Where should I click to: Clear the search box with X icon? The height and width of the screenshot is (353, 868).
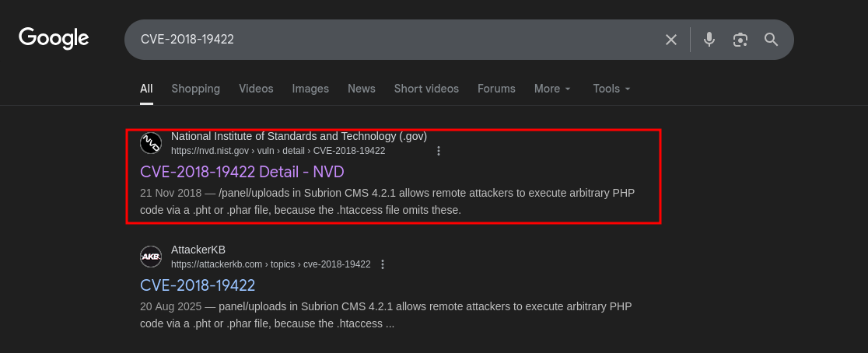pos(671,40)
